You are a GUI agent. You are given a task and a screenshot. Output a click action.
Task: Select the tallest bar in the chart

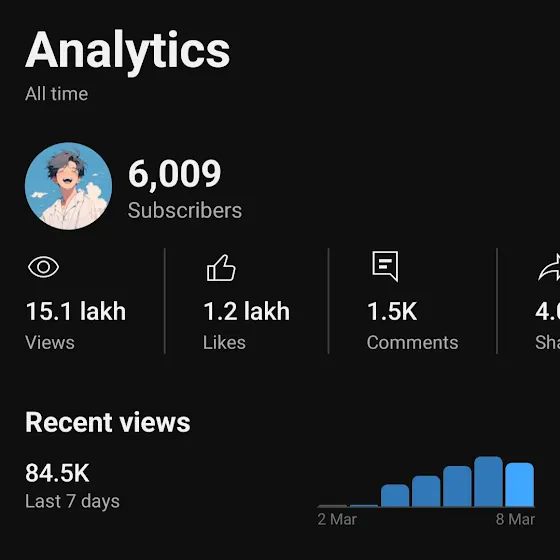pos(488,481)
